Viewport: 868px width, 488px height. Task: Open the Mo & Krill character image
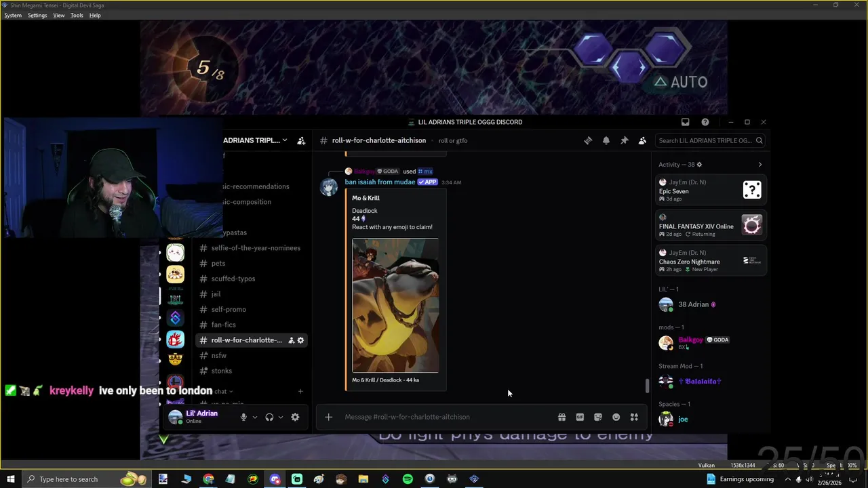tap(395, 306)
